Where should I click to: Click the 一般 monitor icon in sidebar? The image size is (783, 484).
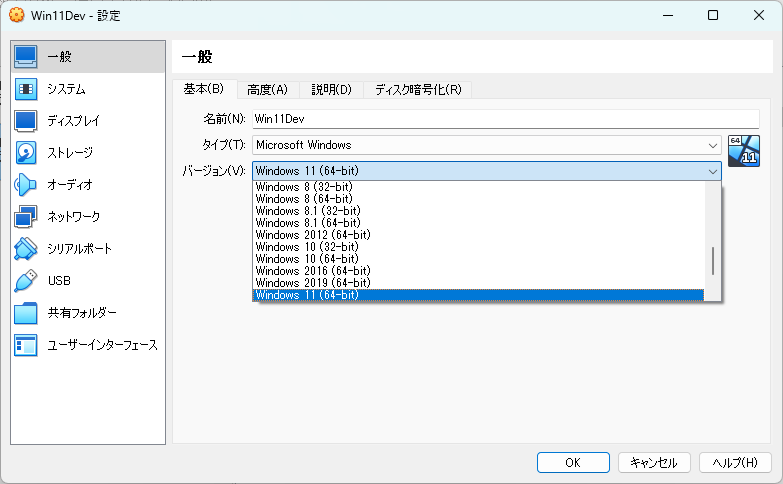(x=25, y=56)
